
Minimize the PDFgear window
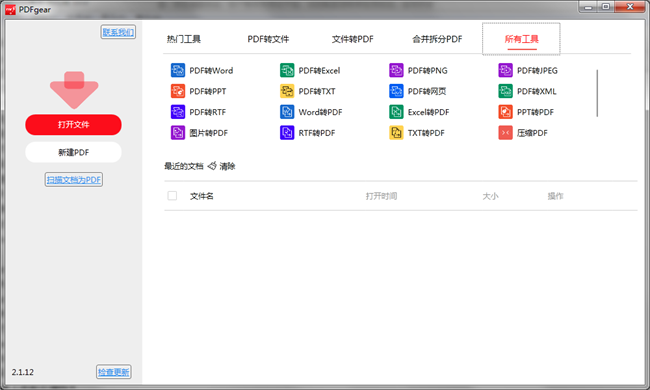pos(588,7)
